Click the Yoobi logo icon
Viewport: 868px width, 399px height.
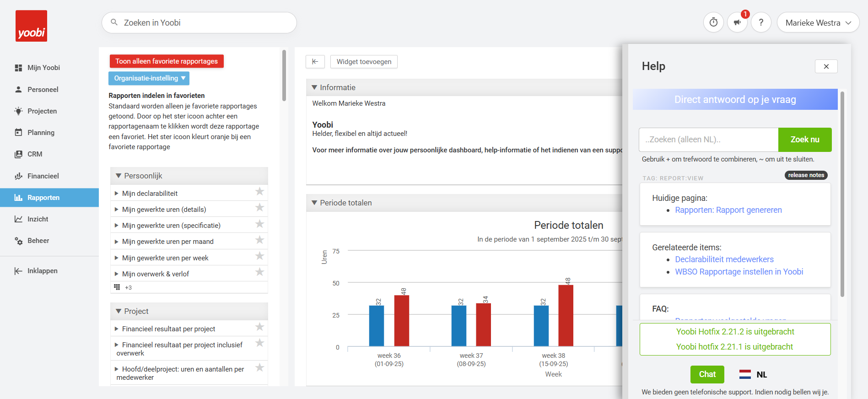[31, 26]
